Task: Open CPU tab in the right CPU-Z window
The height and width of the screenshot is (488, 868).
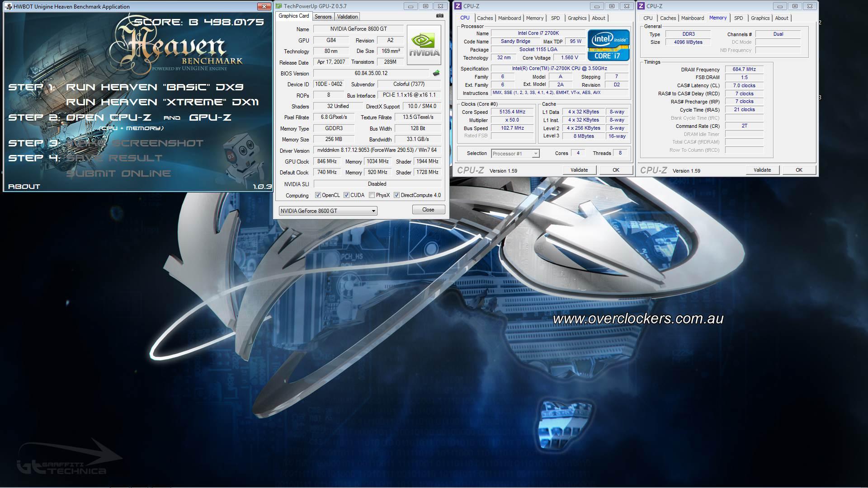Action: pyautogui.click(x=648, y=18)
